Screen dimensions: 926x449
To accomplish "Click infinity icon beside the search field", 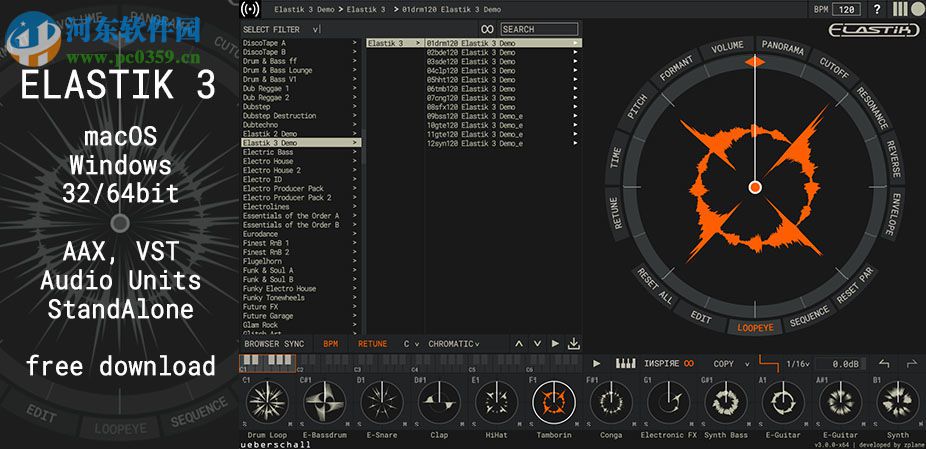I will [487, 29].
